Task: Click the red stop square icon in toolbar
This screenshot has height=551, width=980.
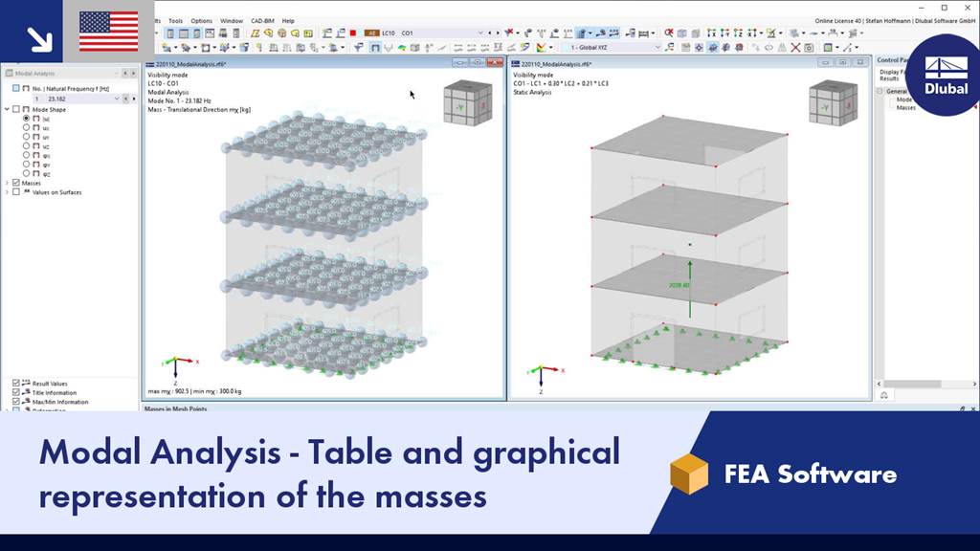Action: pos(353,33)
